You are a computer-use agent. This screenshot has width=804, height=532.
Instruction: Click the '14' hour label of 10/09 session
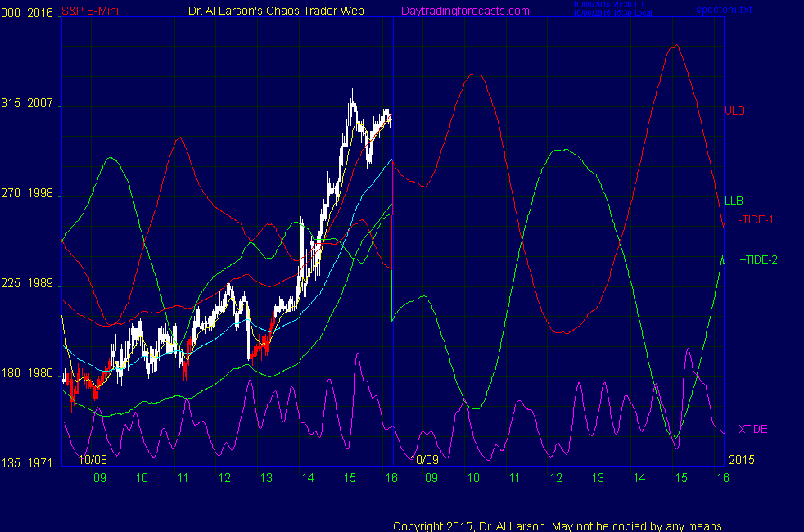[639, 478]
